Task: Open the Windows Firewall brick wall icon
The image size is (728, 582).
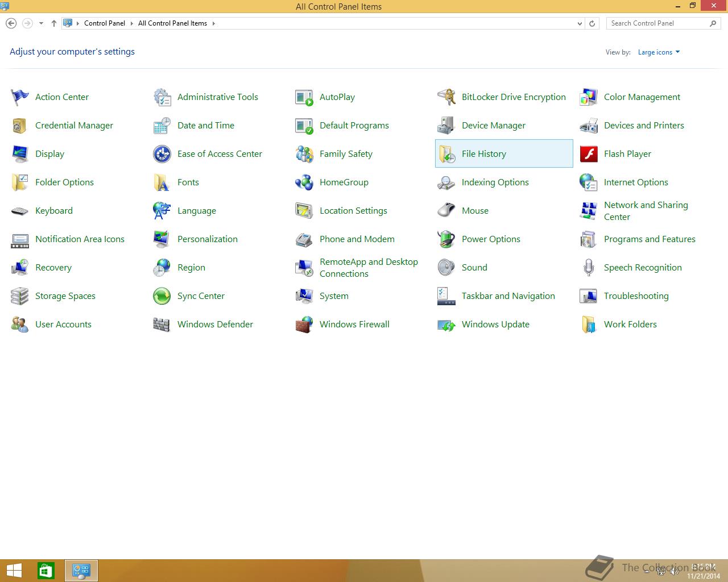Action: click(304, 325)
